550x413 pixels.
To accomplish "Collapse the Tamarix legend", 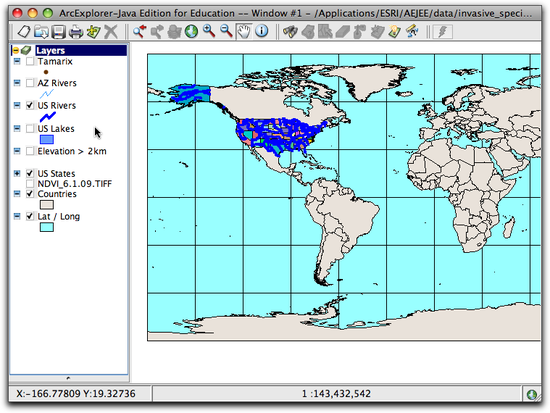I will [x=17, y=61].
